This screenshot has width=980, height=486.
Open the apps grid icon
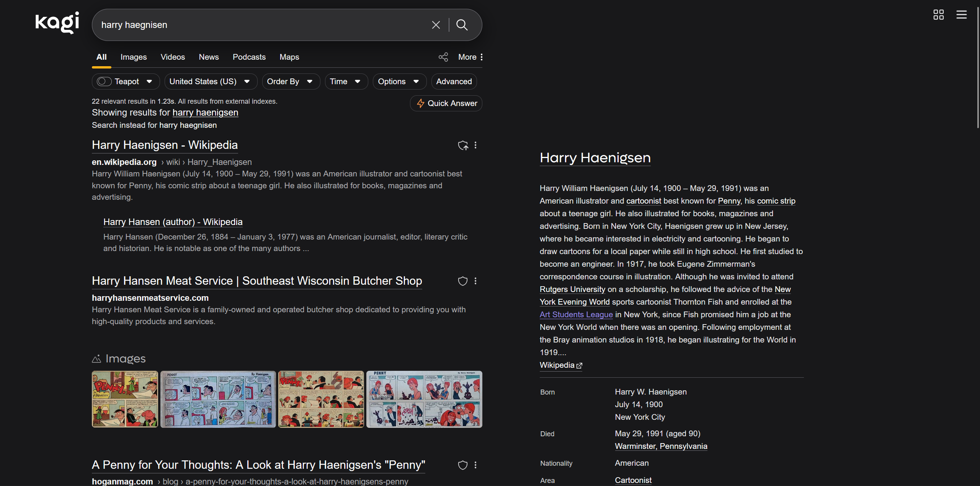click(938, 15)
